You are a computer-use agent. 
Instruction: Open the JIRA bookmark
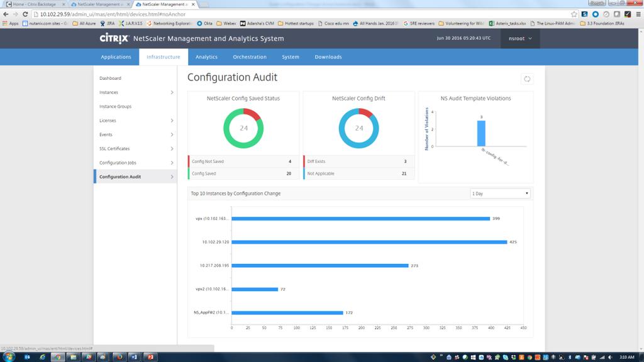pos(107,23)
